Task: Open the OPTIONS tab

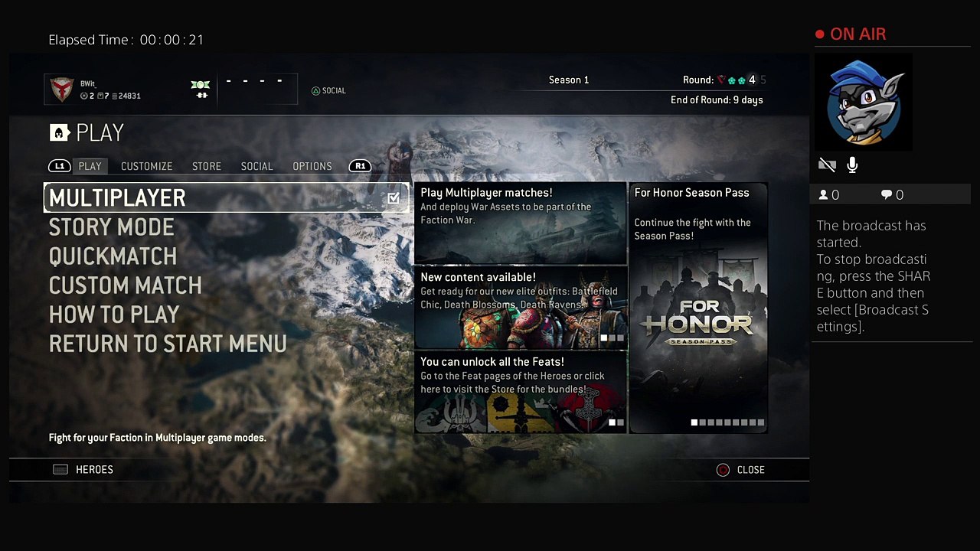Action: pyautogui.click(x=312, y=166)
